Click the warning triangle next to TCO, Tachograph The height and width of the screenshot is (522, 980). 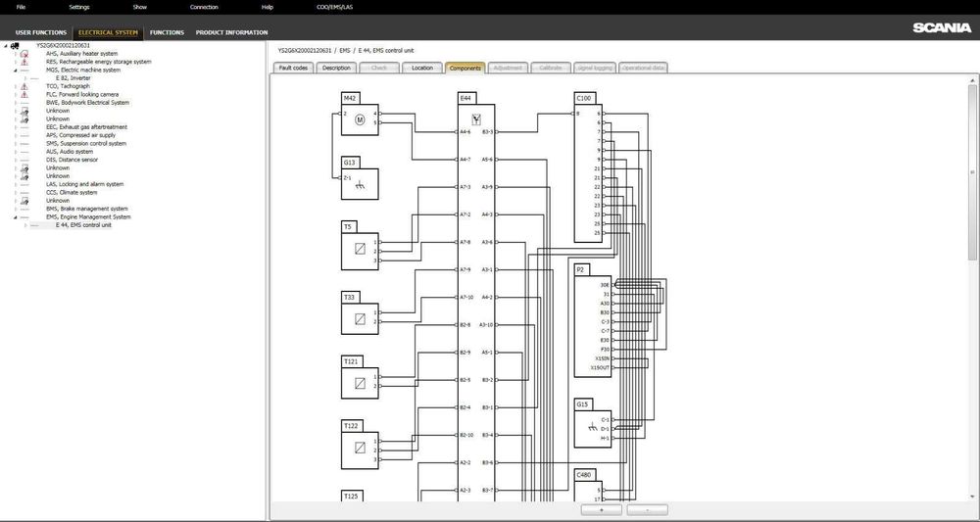pos(24,86)
